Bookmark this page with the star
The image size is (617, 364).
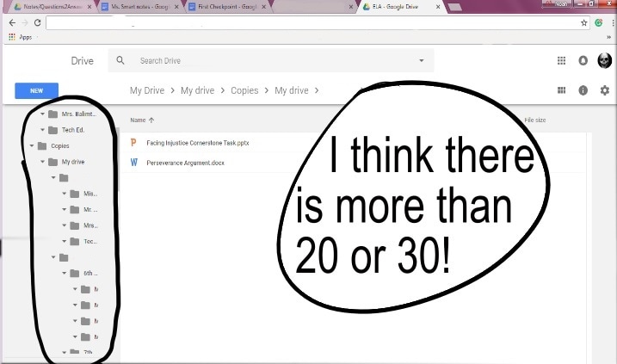pos(584,23)
